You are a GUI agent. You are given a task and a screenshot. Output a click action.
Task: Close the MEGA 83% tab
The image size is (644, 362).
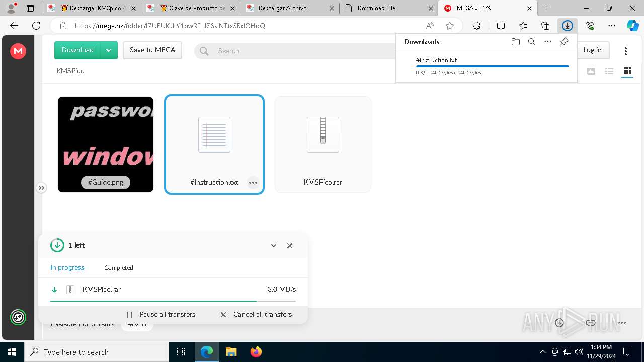(x=529, y=8)
